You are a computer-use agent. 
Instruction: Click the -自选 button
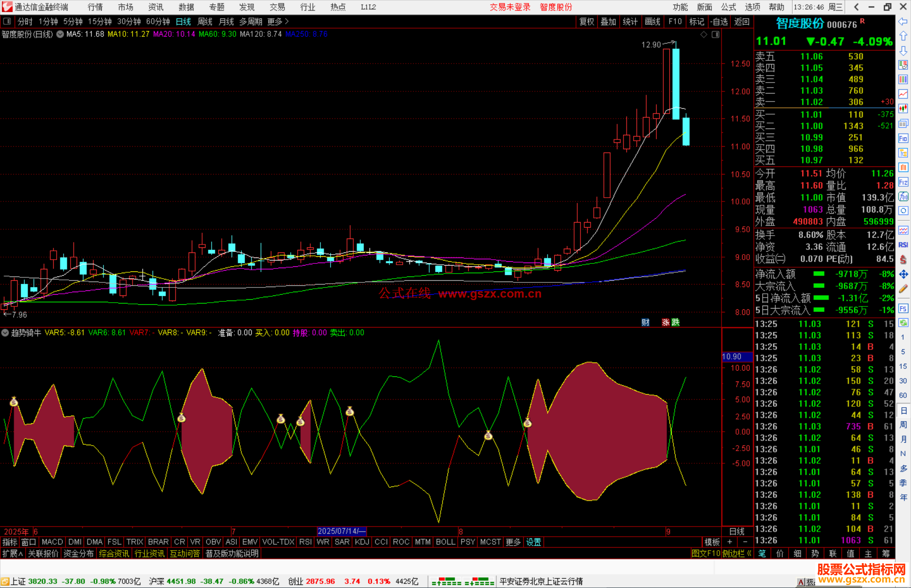tap(719, 21)
